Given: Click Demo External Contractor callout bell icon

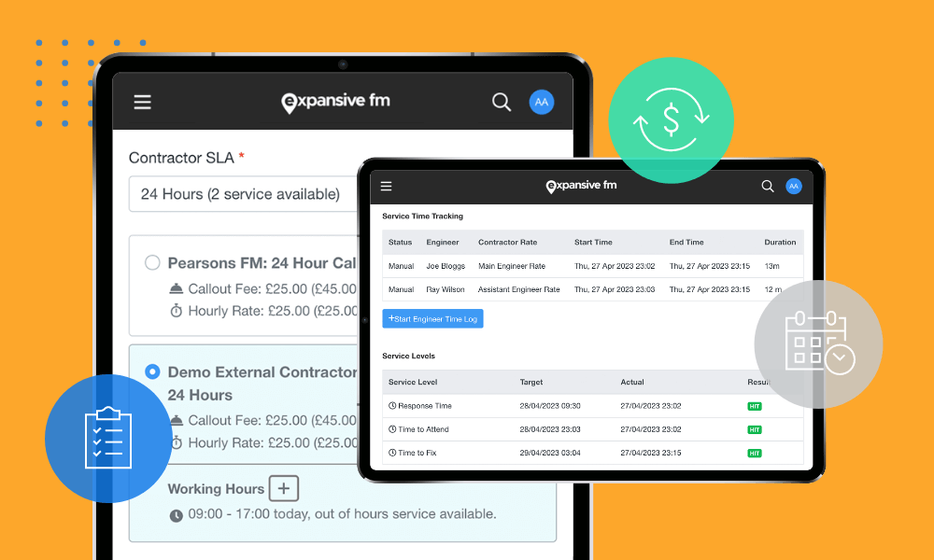Looking at the screenshot, I should click(x=176, y=420).
